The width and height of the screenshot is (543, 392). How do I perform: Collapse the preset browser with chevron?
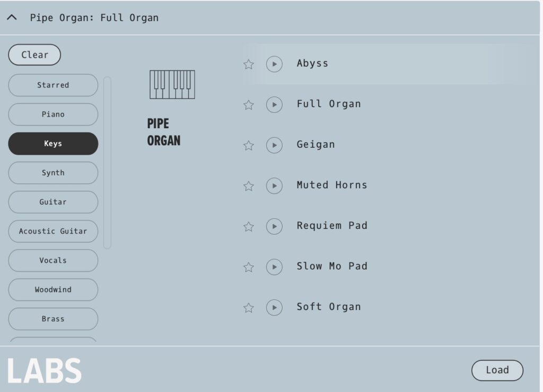point(12,17)
